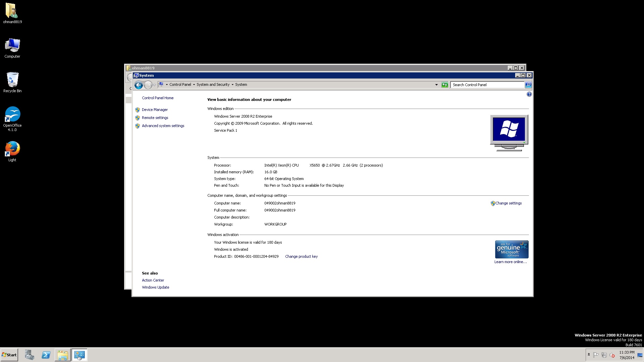The width and height of the screenshot is (644, 362).
Task: Click the Windows is activated text
Action: tap(231, 249)
